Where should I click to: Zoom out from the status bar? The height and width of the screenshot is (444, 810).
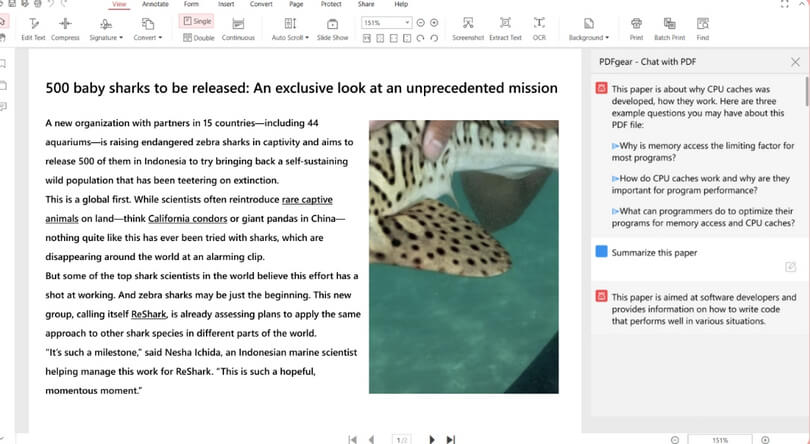(675, 440)
